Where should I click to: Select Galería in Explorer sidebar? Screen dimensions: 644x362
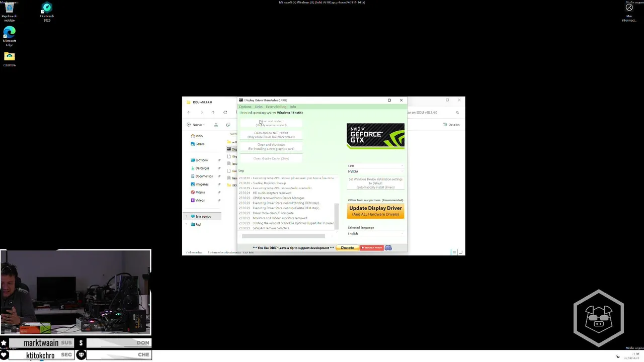pos(197,144)
